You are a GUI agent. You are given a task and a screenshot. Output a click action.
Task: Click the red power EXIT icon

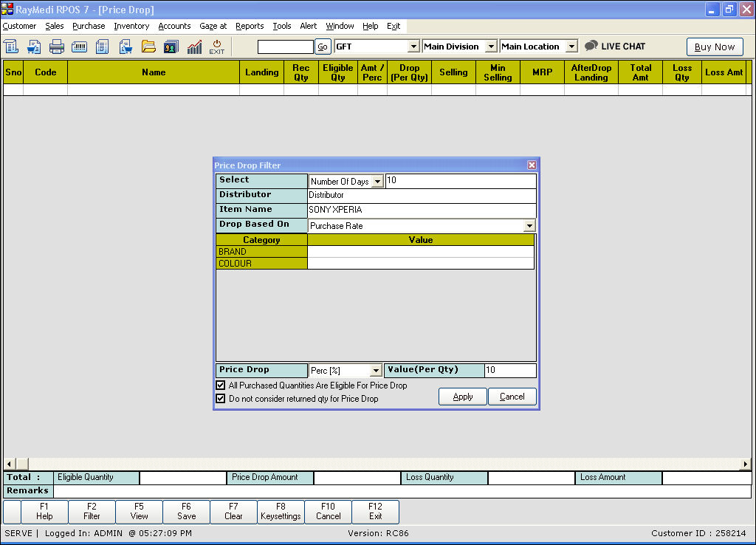tap(216, 47)
